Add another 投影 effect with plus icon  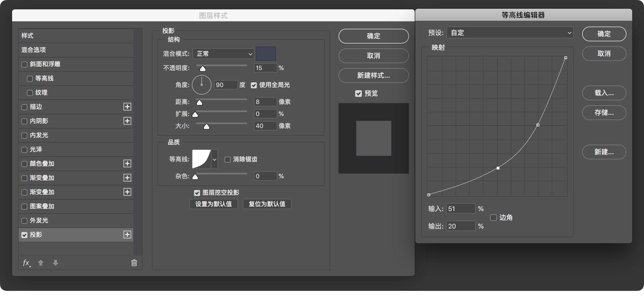tap(127, 234)
